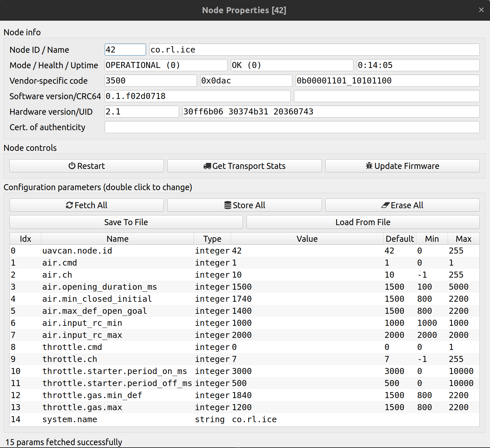
Task: Click value 1840 of throttle.gas.min_def
Action: click(242, 395)
